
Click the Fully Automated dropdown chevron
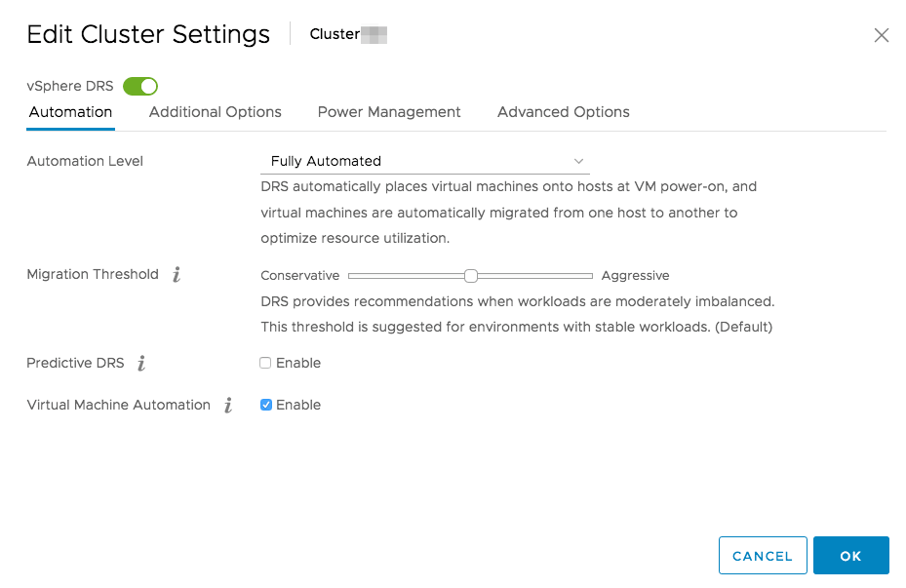(x=578, y=161)
